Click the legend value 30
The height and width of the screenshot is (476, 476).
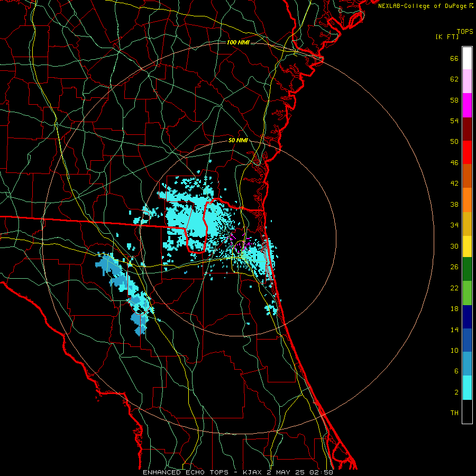tap(454, 246)
